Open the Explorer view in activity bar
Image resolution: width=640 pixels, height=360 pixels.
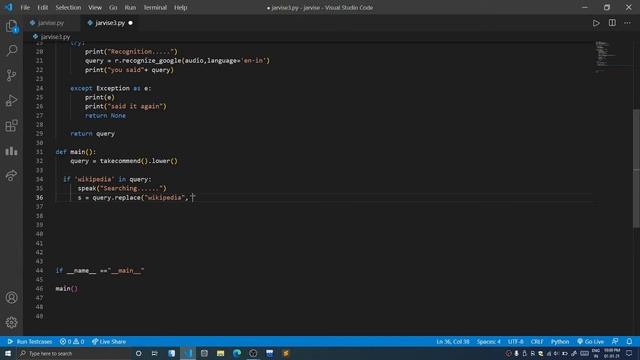(x=11, y=26)
